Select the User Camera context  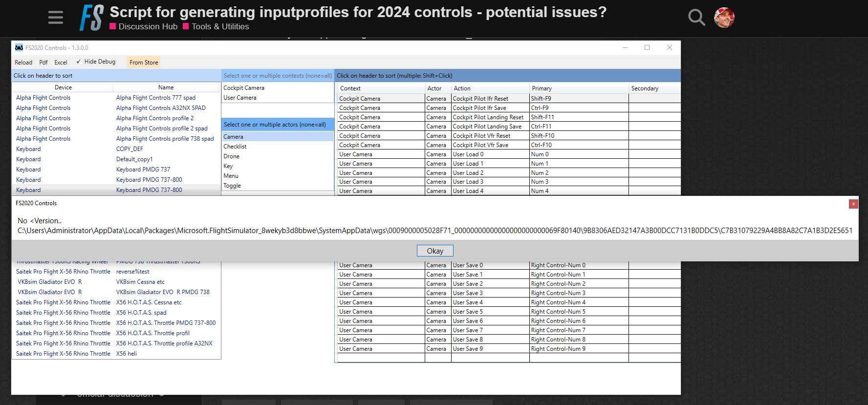tap(278, 98)
